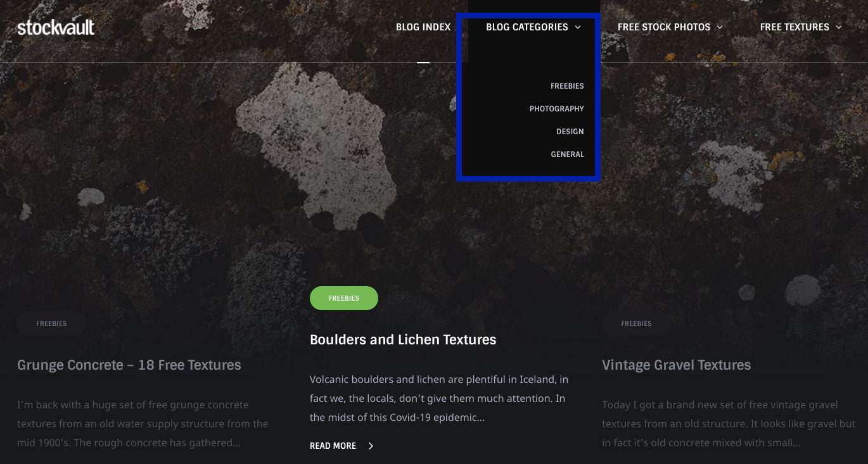Viewport: 868px width, 464px height.
Task: Click the Freebies tag above Grunge Concrete
Action: [51, 323]
